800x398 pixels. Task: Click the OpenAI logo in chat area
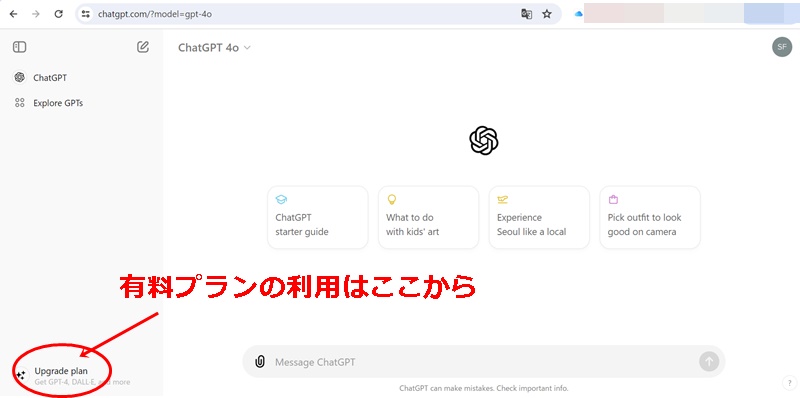[x=484, y=140]
